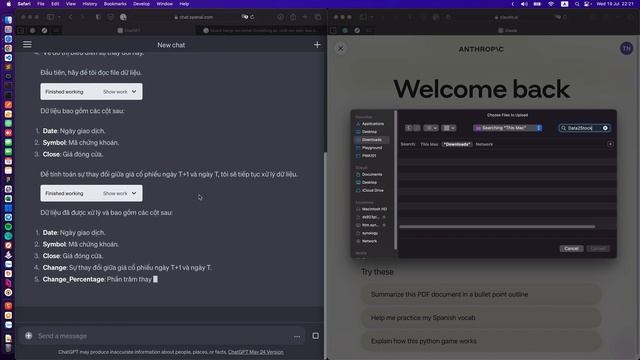Click Summarize this PDF document suggestion
The width and height of the screenshot is (640, 360).
click(481, 294)
